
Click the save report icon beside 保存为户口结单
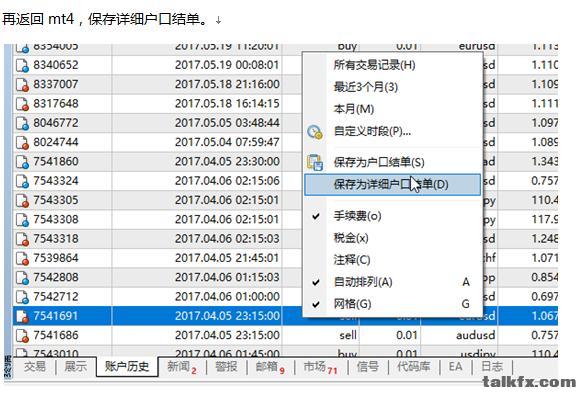315,162
